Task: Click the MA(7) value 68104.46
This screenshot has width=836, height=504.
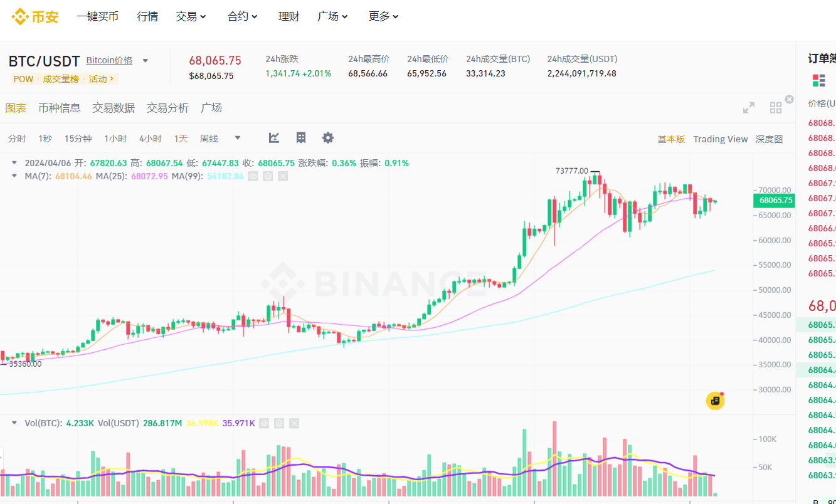Action: point(73,176)
